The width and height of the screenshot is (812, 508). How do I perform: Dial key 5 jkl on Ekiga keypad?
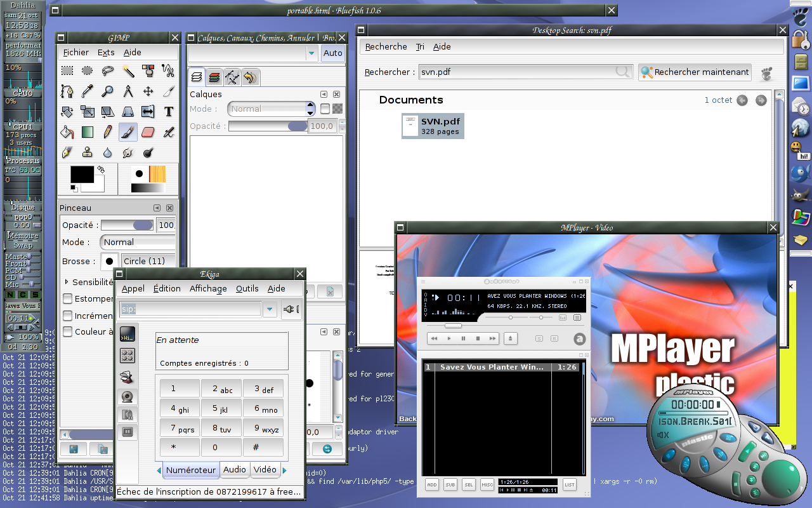(x=222, y=410)
